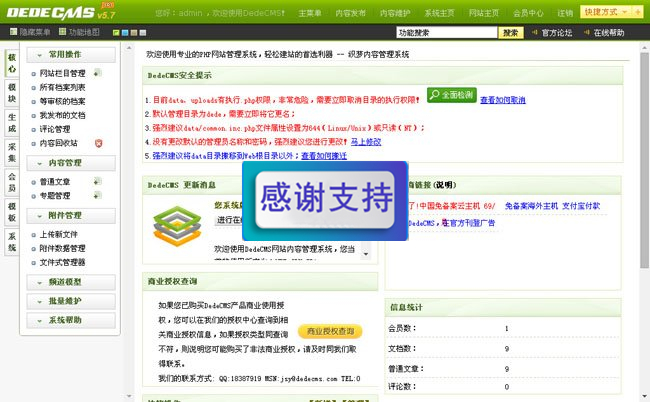Switch to the 生成 side tab

click(x=12, y=123)
